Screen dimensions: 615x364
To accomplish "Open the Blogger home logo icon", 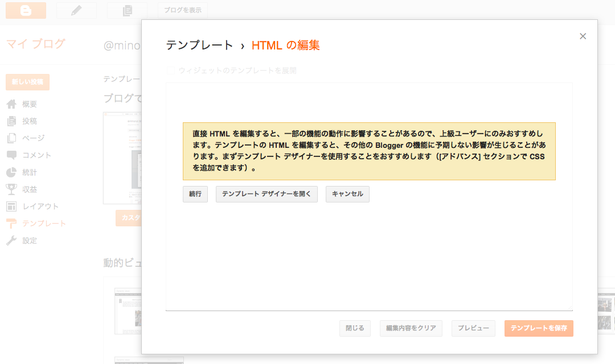I will point(24,10).
